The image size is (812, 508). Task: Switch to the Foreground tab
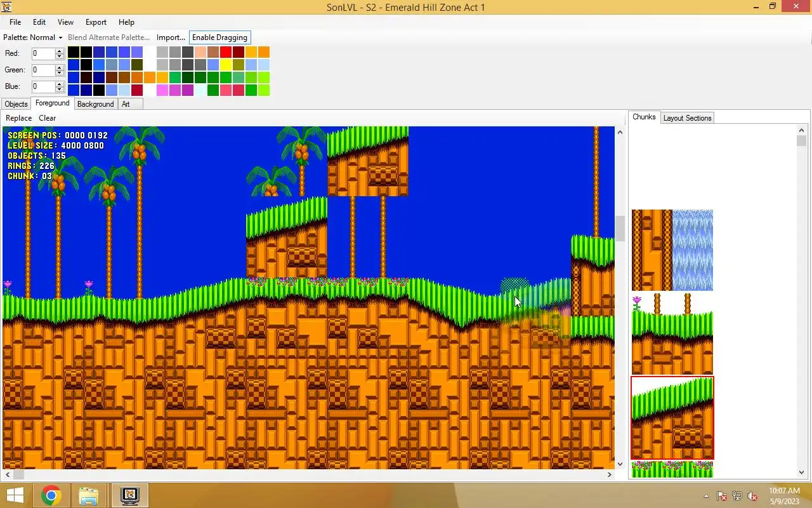click(x=52, y=103)
